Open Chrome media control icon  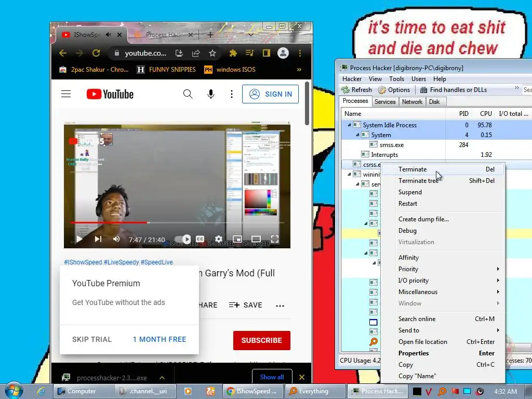250,53
